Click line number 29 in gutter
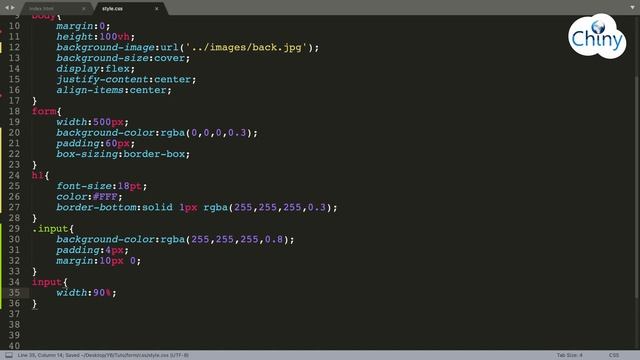Viewport: 640px width, 360px height. click(x=14, y=229)
